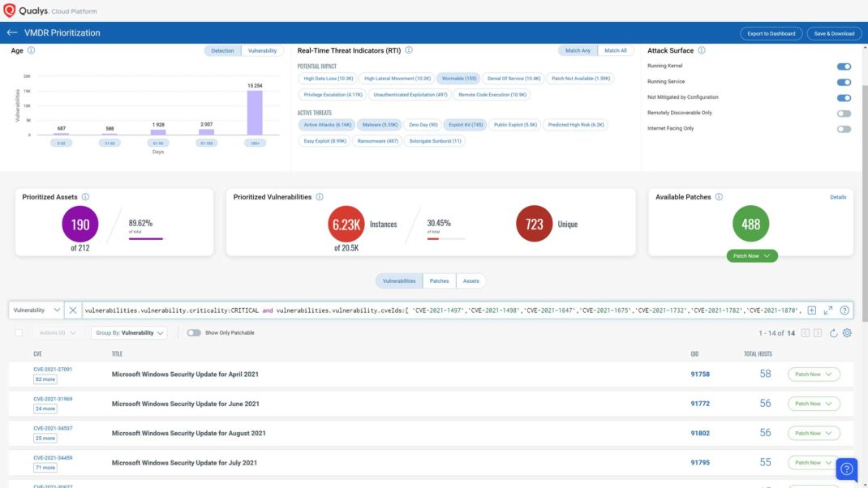
Task: Go to next page of results
Action: click(x=818, y=333)
